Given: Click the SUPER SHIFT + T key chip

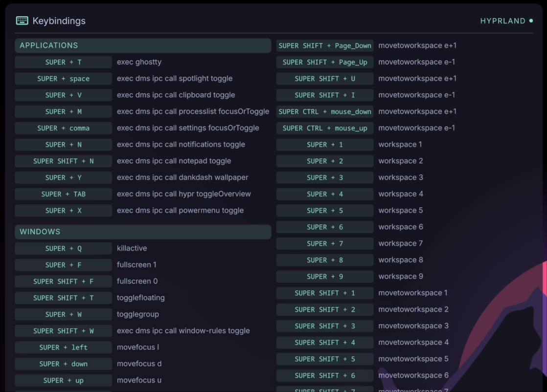Looking at the screenshot, I should (64, 298).
